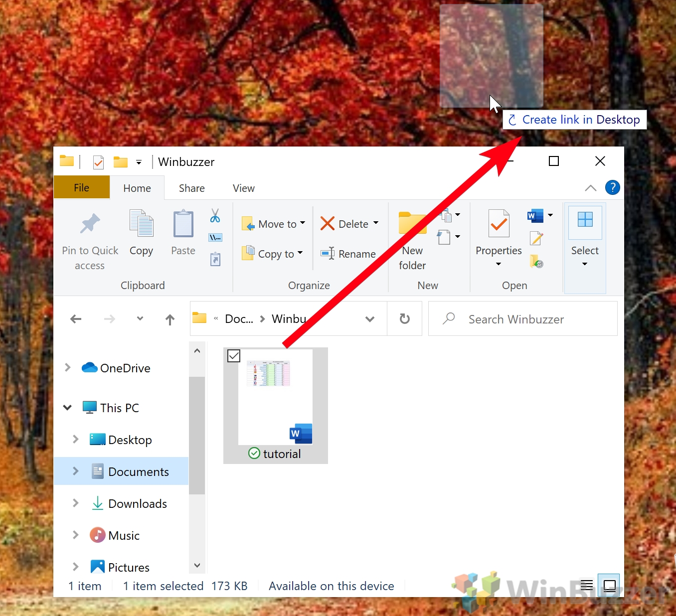Expand the Downloads tree node

coord(76,503)
